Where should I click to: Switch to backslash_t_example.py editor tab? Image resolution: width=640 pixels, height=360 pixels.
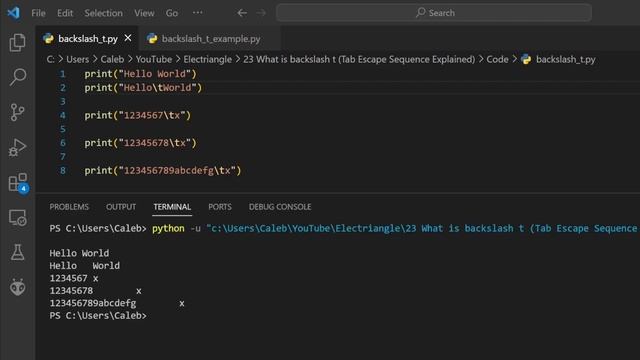pos(210,39)
